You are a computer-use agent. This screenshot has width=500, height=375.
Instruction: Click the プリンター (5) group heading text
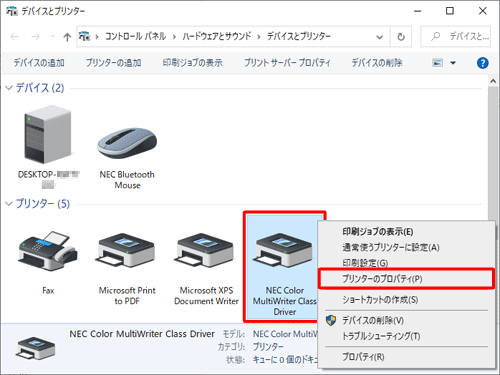point(43,204)
